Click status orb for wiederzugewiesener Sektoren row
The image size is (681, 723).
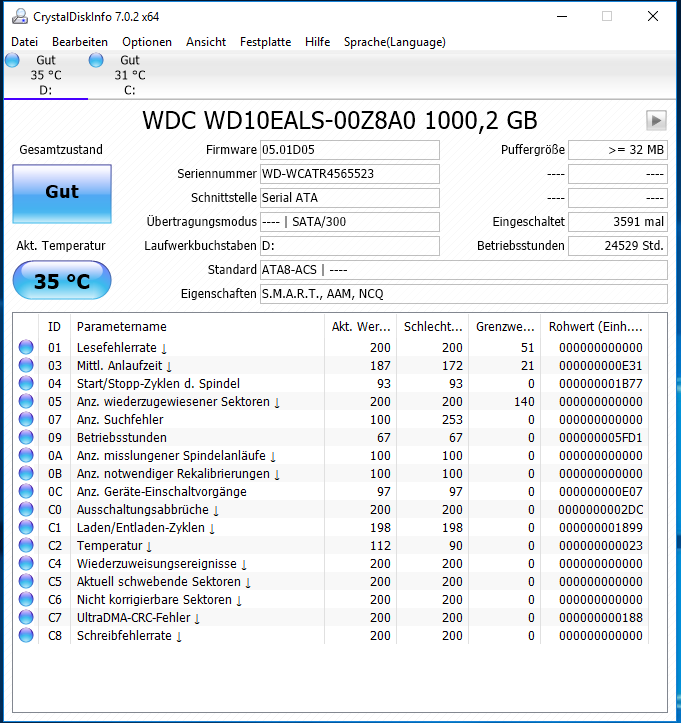point(26,401)
